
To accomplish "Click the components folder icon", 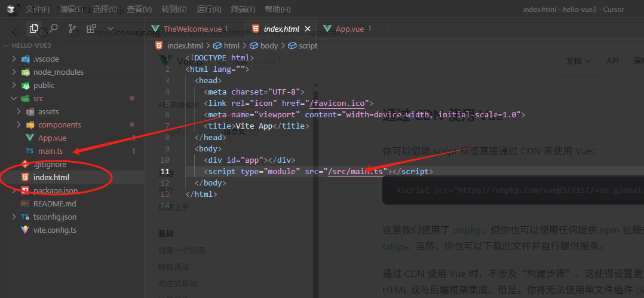I will (x=30, y=124).
